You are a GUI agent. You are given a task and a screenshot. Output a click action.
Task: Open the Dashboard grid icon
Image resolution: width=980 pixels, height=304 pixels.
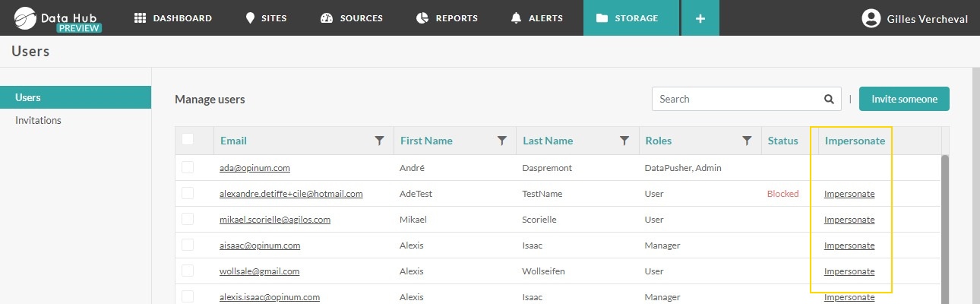(x=140, y=18)
